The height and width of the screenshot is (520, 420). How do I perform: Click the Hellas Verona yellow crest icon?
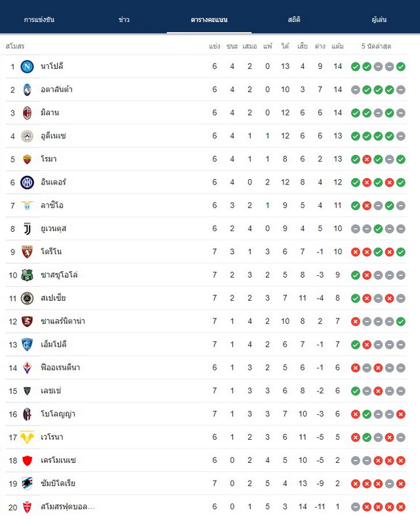tap(27, 437)
